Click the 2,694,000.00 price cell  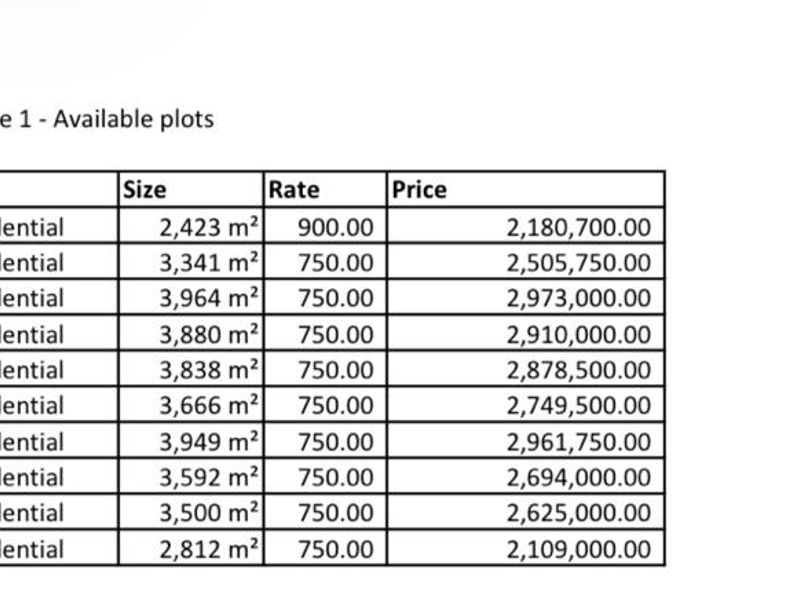point(579,478)
